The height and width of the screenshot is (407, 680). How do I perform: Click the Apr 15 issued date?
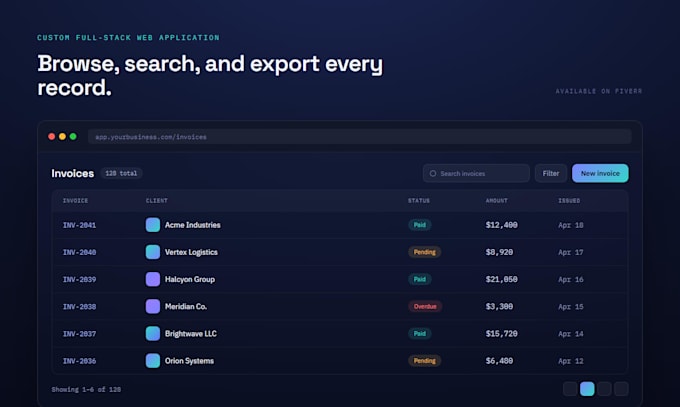571,307
